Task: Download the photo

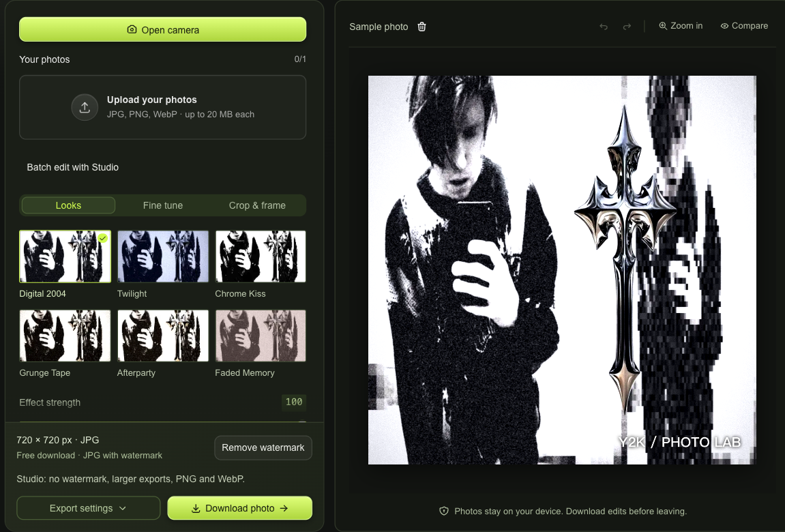Action: [239, 508]
